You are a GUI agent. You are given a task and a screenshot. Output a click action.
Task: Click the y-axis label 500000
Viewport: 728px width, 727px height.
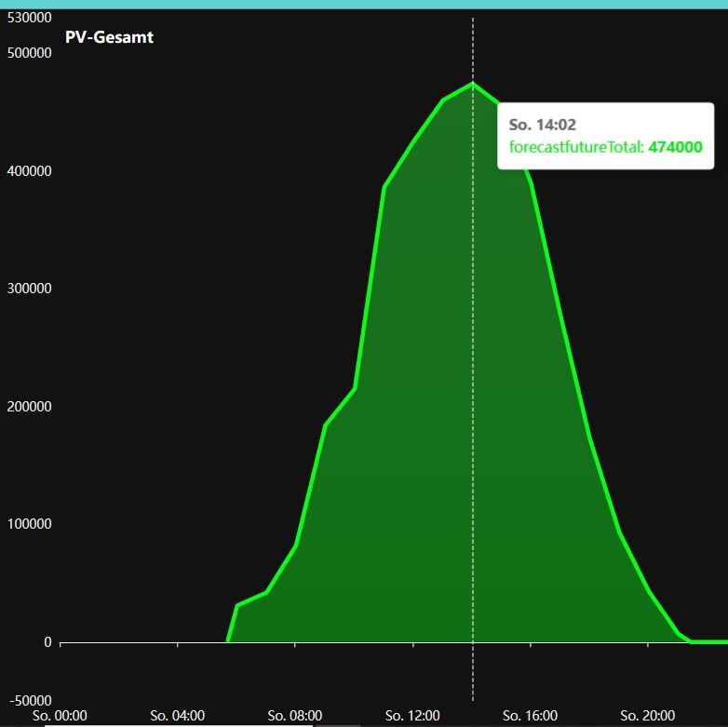pyautogui.click(x=29, y=53)
